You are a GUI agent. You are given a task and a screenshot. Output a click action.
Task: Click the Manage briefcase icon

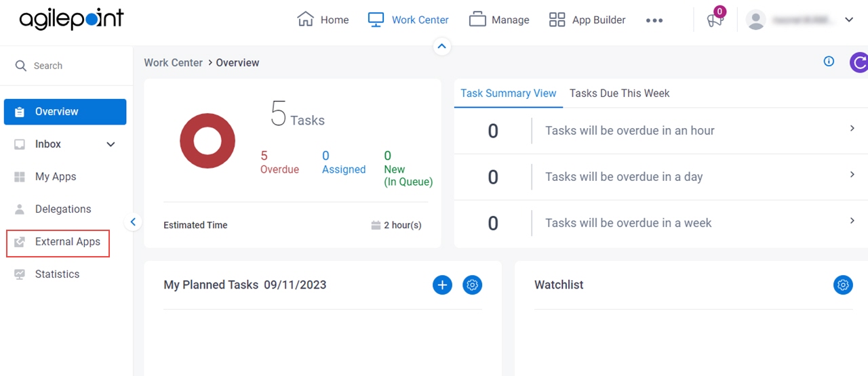click(477, 20)
